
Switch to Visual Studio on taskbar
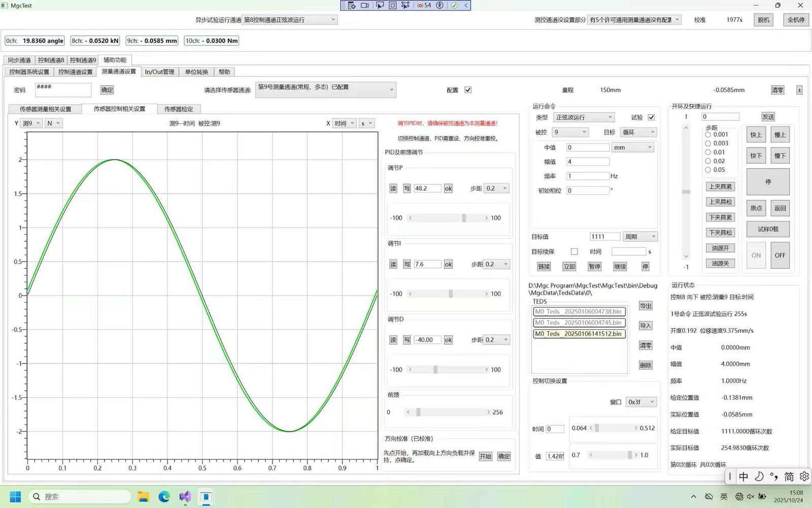(x=185, y=496)
